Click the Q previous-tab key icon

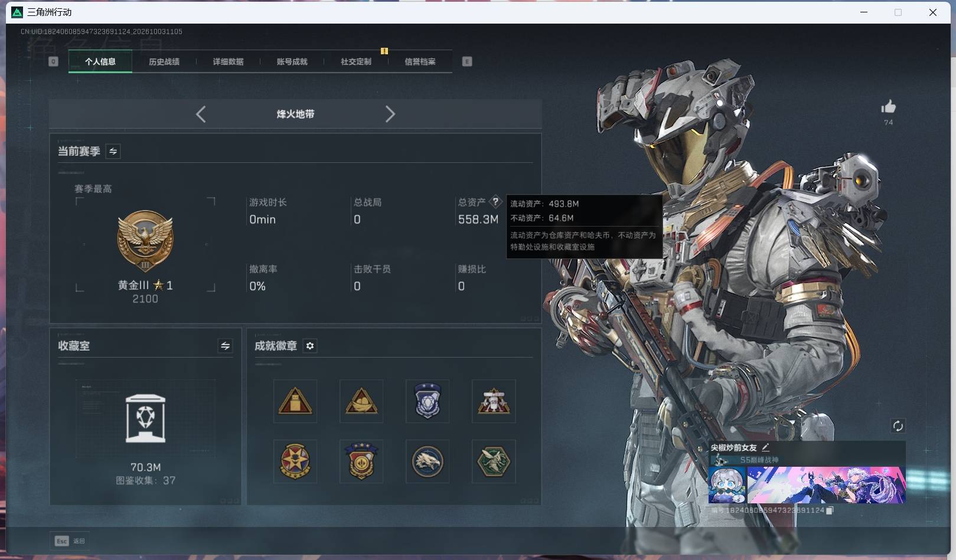tap(53, 61)
